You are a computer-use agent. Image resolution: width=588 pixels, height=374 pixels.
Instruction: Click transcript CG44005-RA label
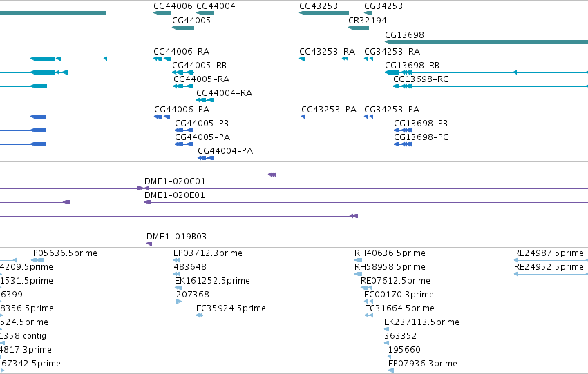pos(201,79)
